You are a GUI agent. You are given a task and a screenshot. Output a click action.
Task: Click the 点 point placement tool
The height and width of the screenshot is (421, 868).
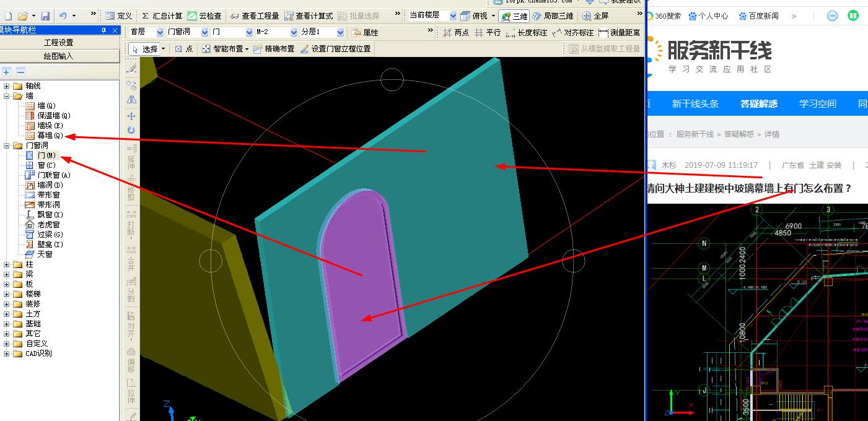click(x=183, y=49)
